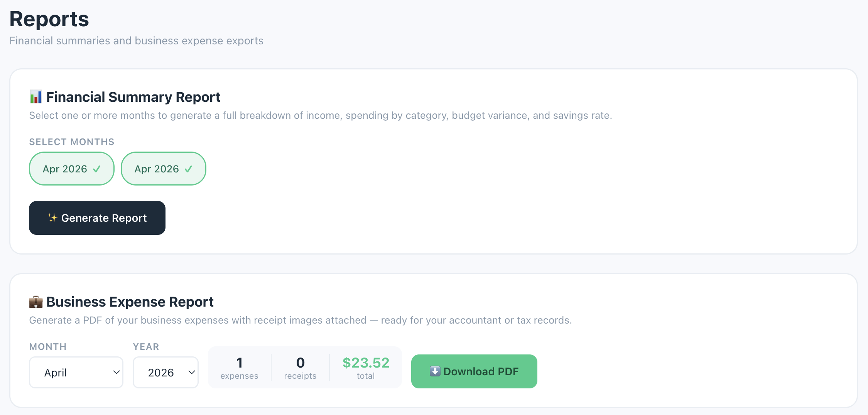Click the chevron arrow of the Year selector
This screenshot has width=868, height=415.
(191, 372)
